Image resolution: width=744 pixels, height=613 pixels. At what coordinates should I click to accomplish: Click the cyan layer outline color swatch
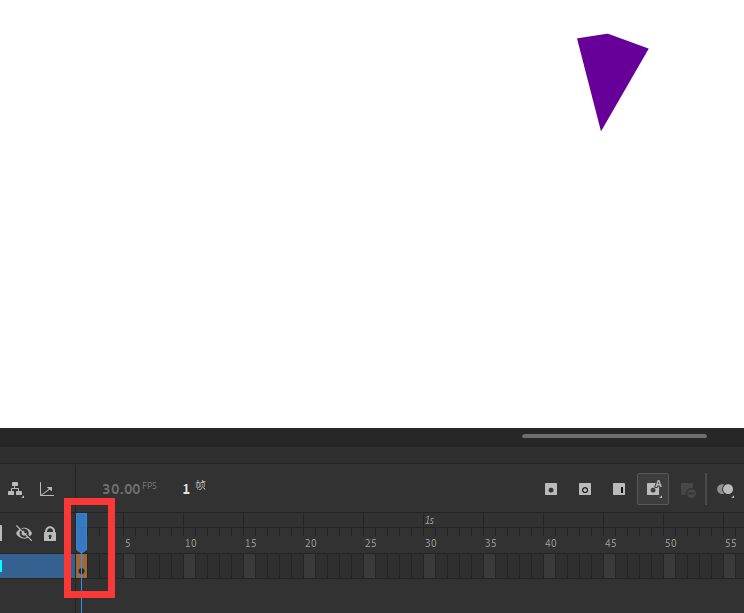tap(1, 566)
